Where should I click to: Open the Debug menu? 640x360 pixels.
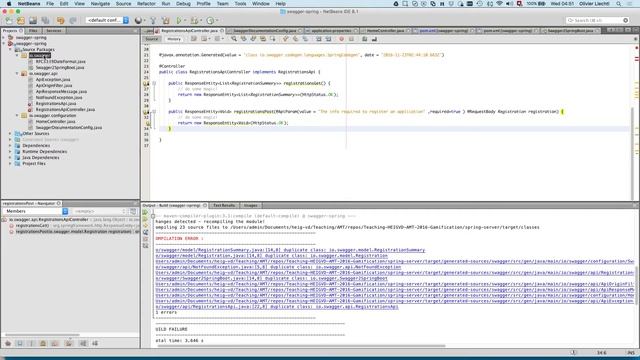183,4
